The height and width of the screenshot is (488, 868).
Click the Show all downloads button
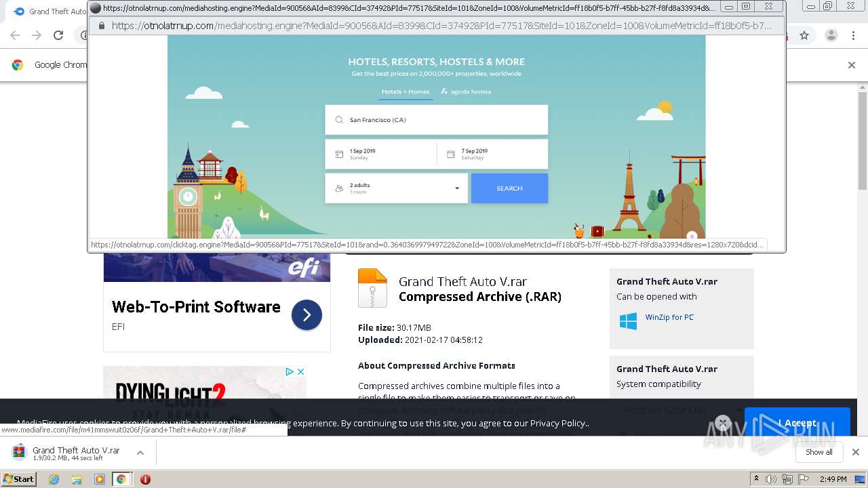tap(818, 452)
